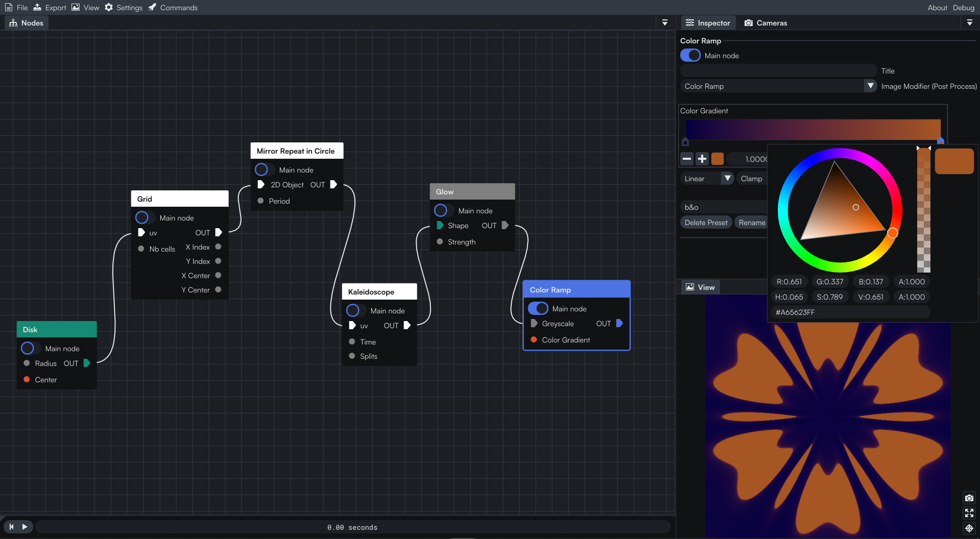Remove gradient mark with minus icon
The height and width of the screenshot is (539, 980).
click(x=687, y=159)
